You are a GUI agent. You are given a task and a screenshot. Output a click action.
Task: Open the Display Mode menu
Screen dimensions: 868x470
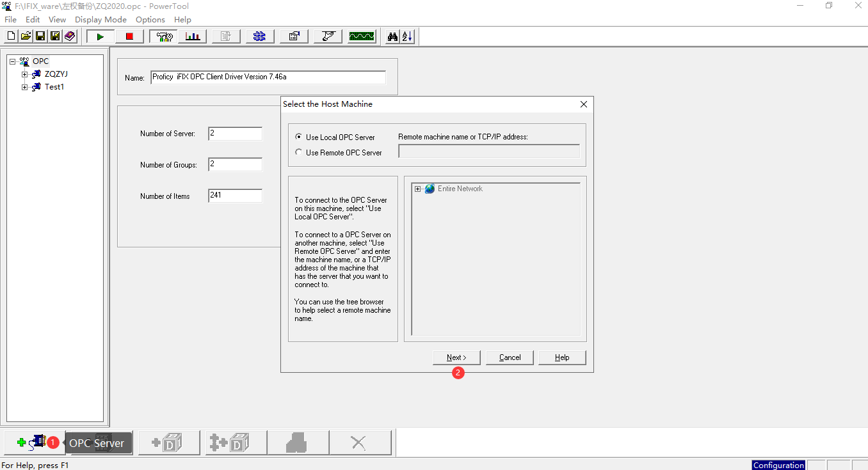coord(100,19)
